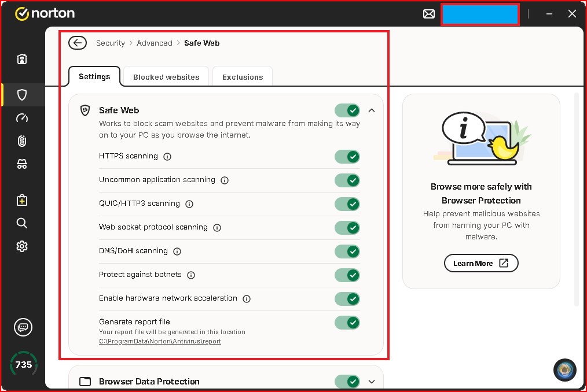Click the 735 score gauge
The width and height of the screenshot is (587, 392).
(x=24, y=365)
